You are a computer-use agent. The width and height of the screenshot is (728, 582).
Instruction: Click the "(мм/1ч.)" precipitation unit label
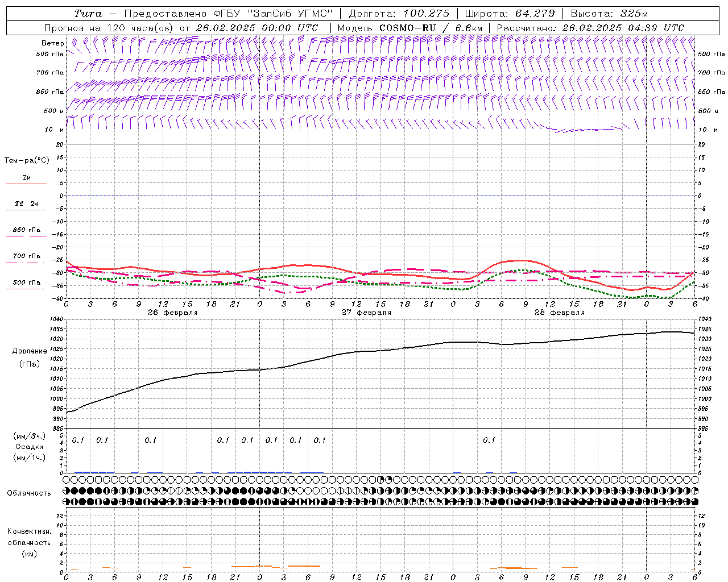pos(30,458)
